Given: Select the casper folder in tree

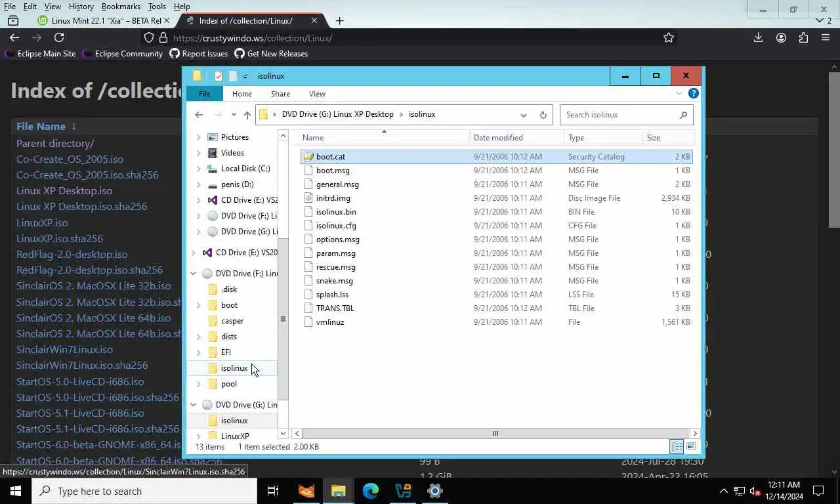Looking at the screenshot, I should click(232, 321).
